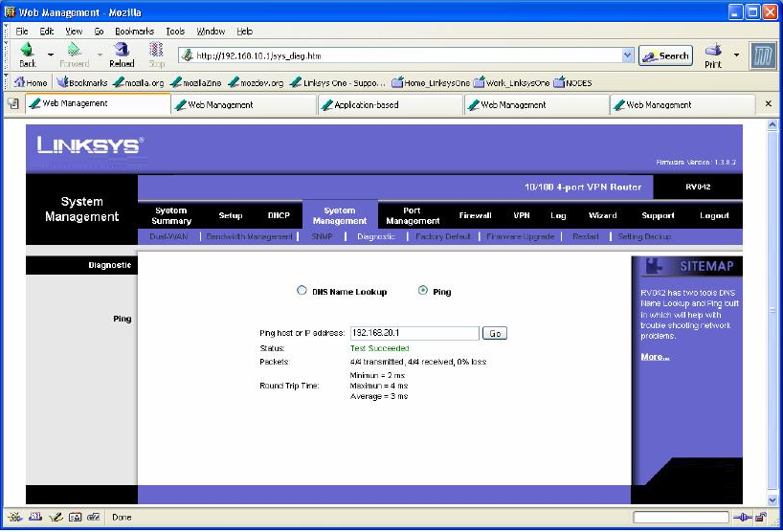The width and height of the screenshot is (783, 532).
Task: Open the Wizard router tab
Action: [x=603, y=215]
